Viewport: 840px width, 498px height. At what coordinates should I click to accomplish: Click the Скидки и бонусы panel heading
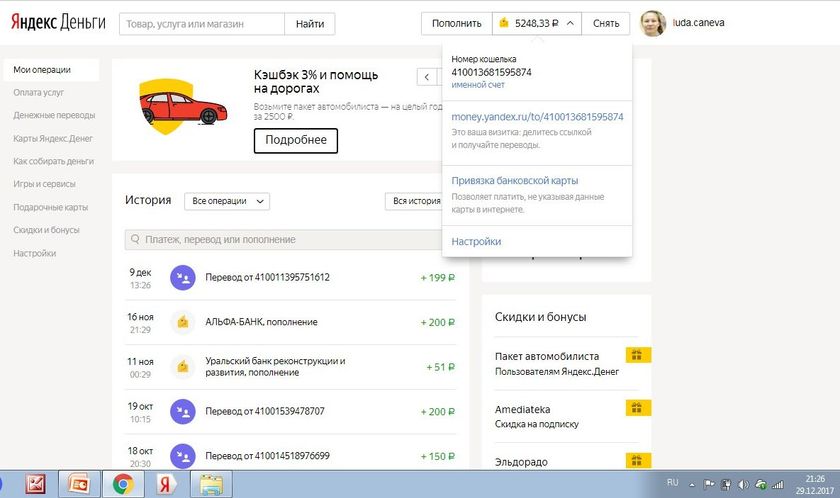tap(541, 317)
